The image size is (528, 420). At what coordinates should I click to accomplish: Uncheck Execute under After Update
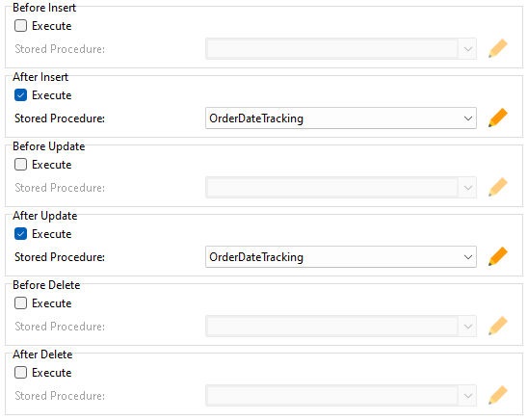20,234
